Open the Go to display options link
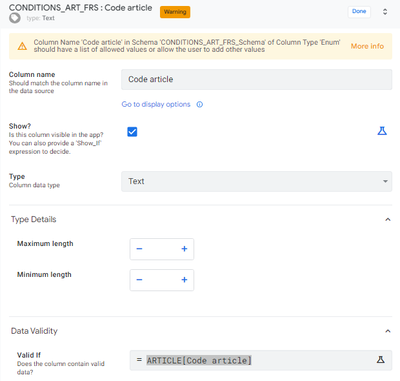 click(156, 104)
